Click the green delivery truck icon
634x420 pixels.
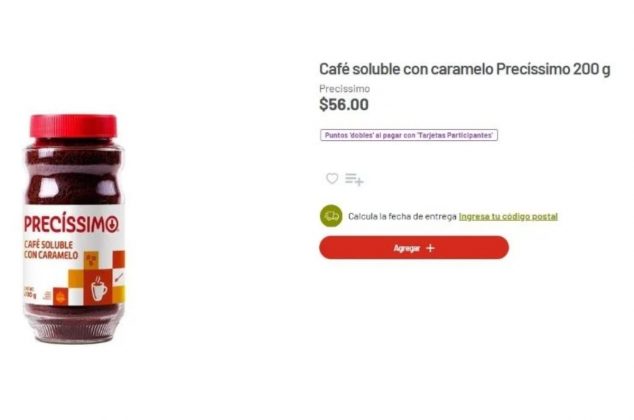click(331, 216)
